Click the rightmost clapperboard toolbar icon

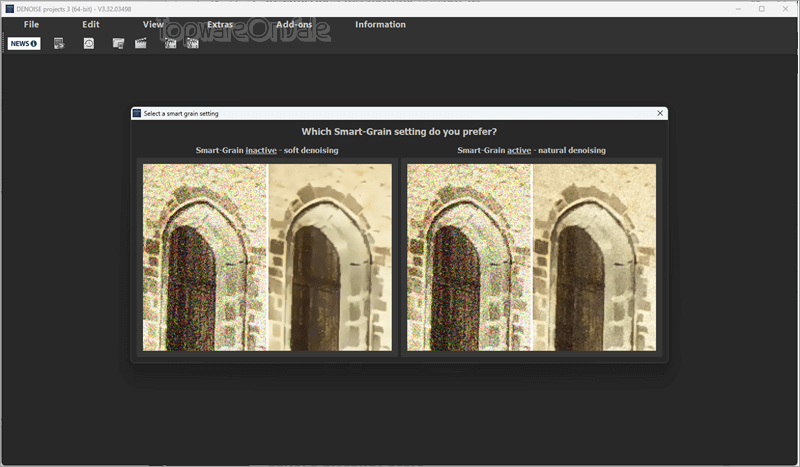[x=192, y=43]
